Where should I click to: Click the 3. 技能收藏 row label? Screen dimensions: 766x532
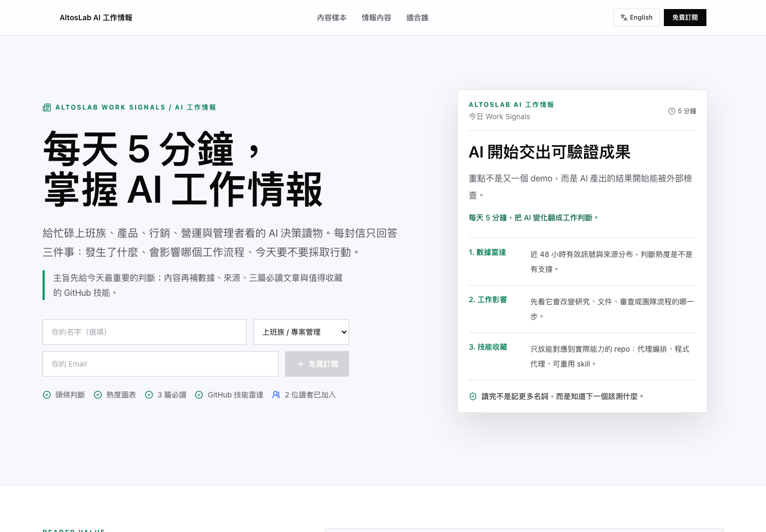(x=488, y=347)
